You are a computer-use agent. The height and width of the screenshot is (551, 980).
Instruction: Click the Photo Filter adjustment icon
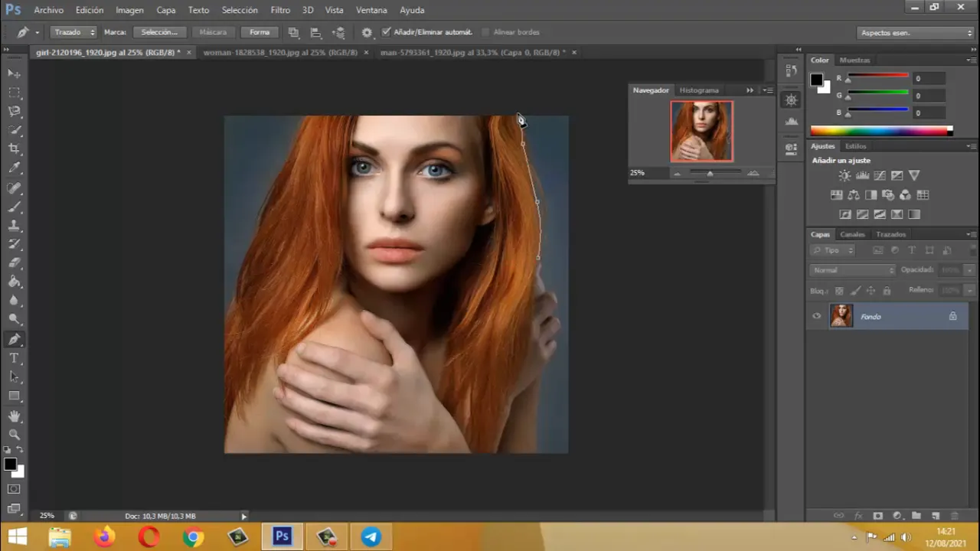point(888,195)
